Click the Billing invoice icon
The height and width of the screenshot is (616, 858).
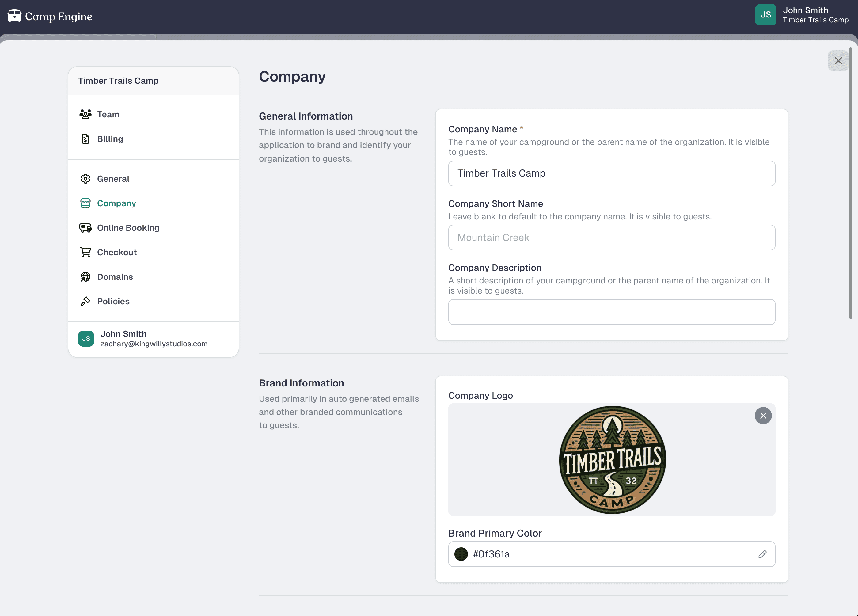point(85,139)
